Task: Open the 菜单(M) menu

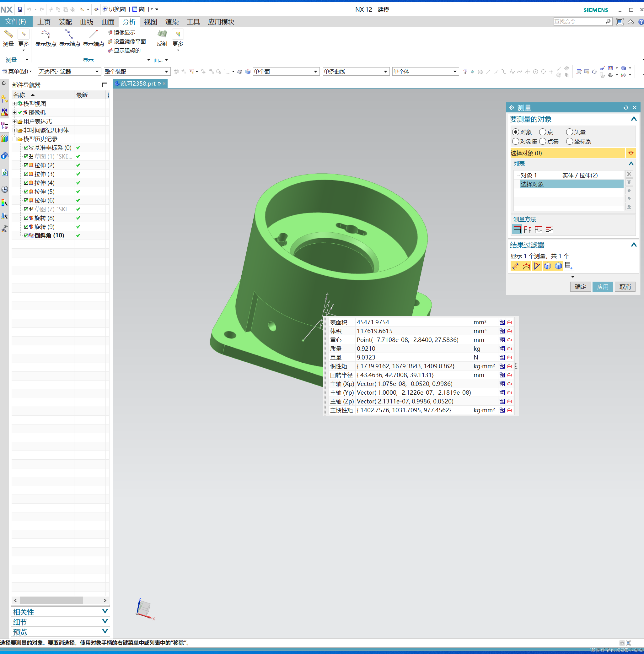Action: [17, 71]
